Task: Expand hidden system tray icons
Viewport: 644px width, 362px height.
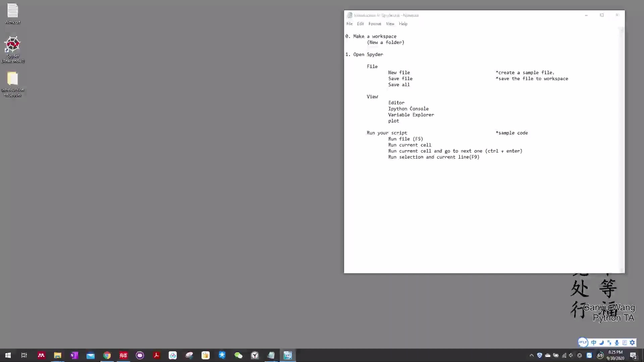Action: [531, 355]
